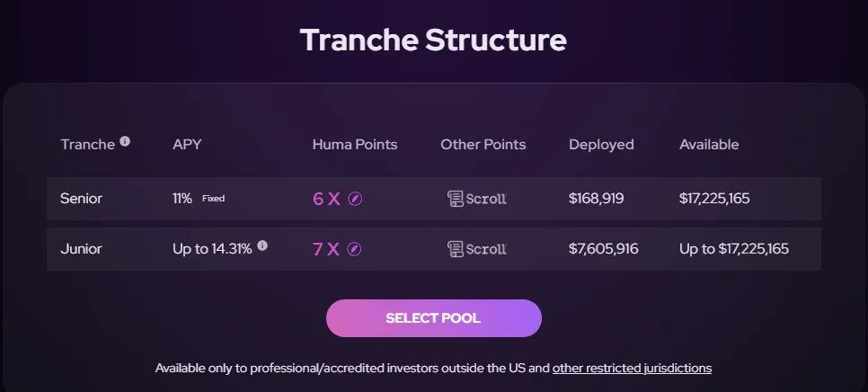Select the Senior tranche row label
The width and height of the screenshot is (868, 392).
(81, 199)
